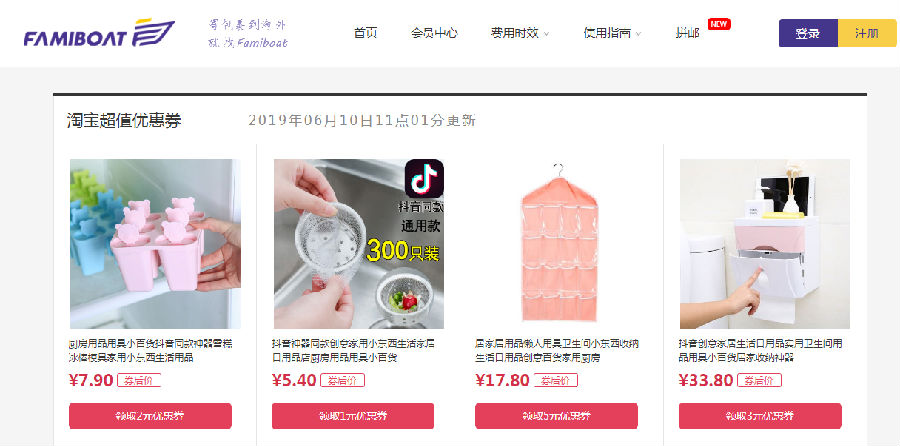
Task: Open the popsicle mold product title link
Action: point(150,351)
